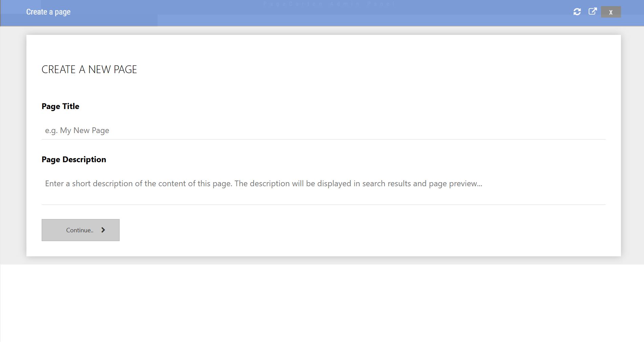Open the page in a new window
The height and width of the screenshot is (342, 644).
(593, 12)
